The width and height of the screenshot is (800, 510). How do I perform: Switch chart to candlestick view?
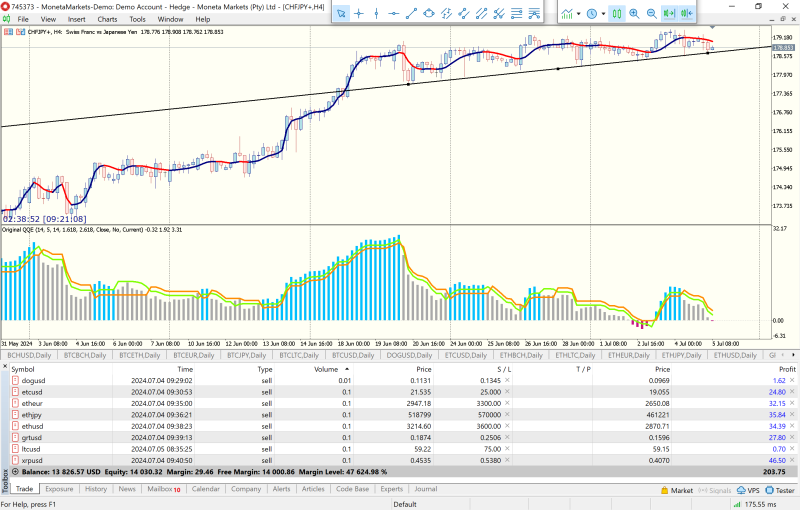(616, 13)
